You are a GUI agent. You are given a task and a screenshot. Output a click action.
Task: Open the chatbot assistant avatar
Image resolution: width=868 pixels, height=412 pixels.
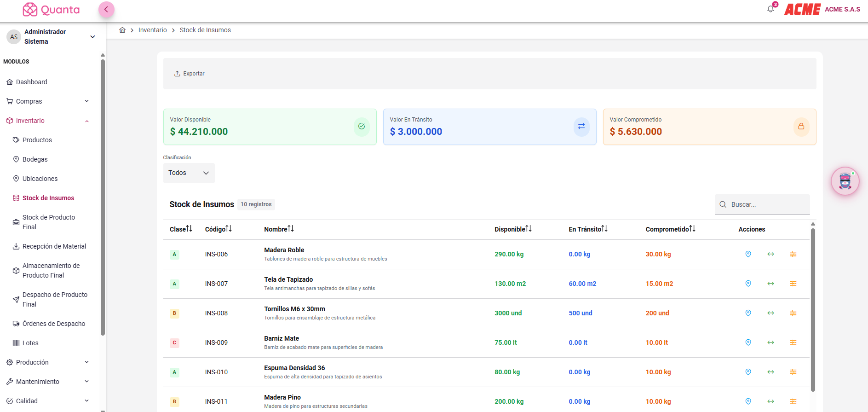click(x=845, y=181)
